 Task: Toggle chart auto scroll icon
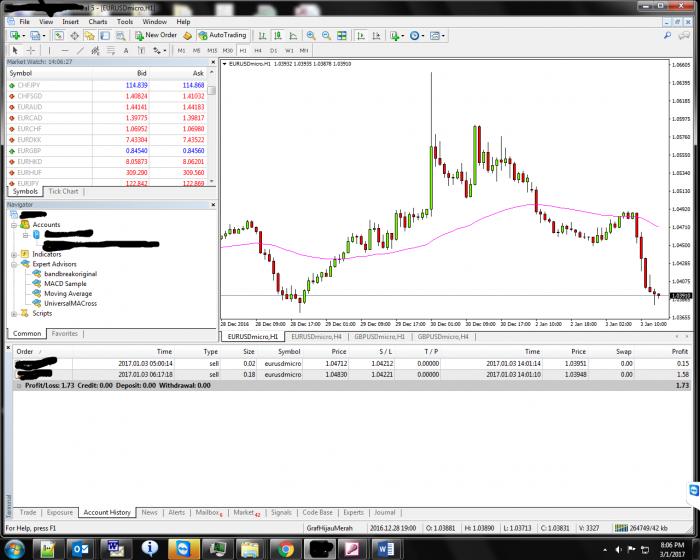(x=361, y=35)
